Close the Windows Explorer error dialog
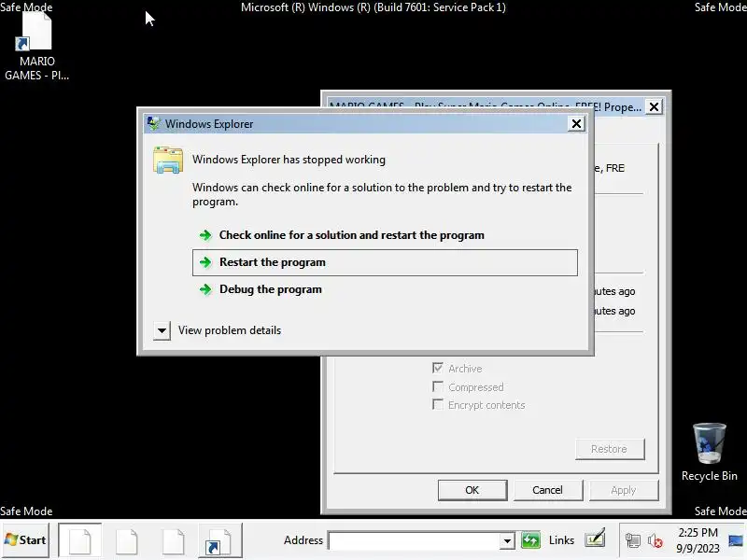The width and height of the screenshot is (747, 560). point(576,124)
